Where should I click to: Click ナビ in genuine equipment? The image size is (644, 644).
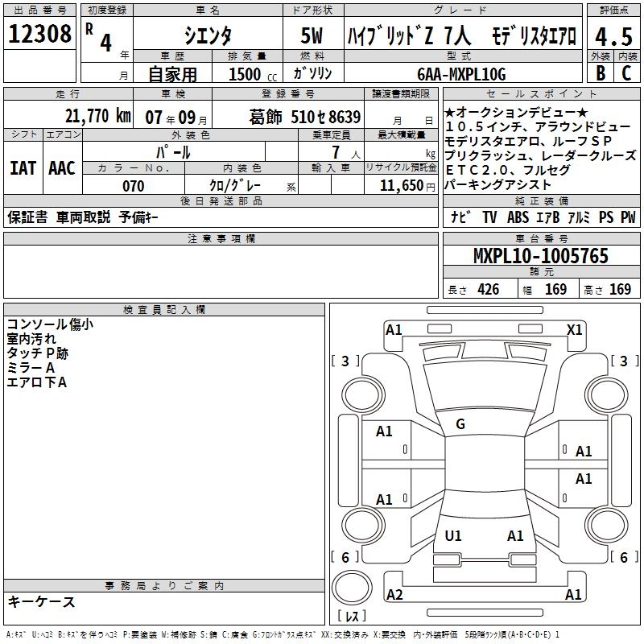tap(460, 217)
